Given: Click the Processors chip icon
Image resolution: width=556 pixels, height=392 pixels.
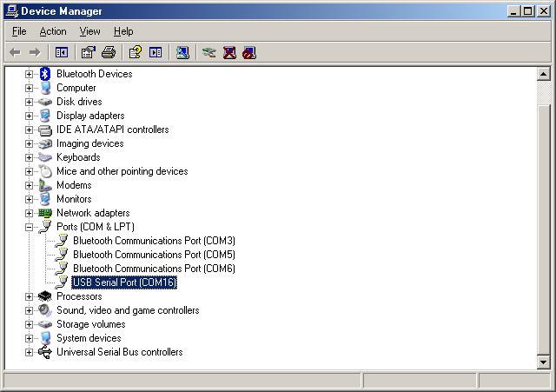Looking at the screenshot, I should 44,296.
